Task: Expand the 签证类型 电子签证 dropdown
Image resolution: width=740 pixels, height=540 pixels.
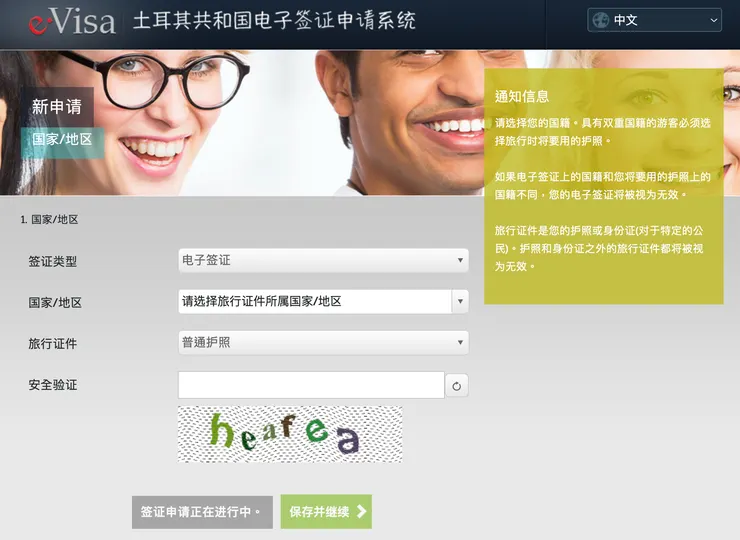Action: point(323,260)
